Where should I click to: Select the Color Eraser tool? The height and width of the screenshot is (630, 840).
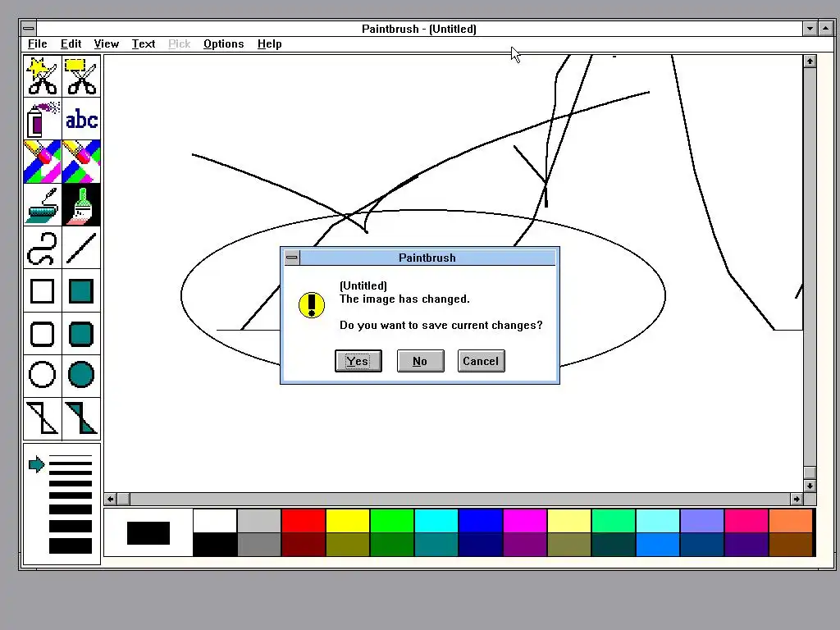[x=43, y=162]
